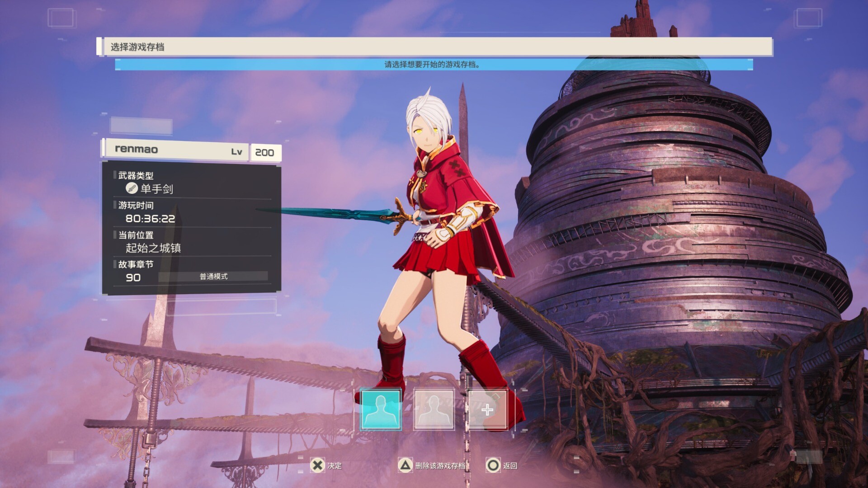Click the 返回 return label

click(510, 466)
